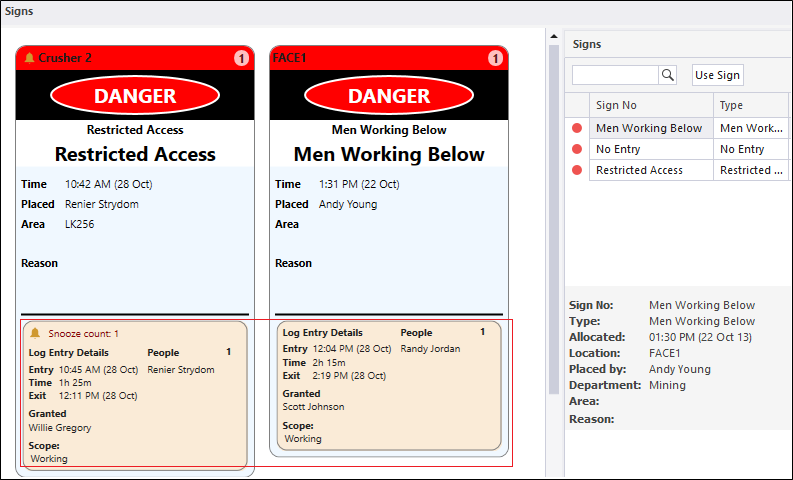The height and width of the screenshot is (480, 793).
Task: Click the Mining department value
Action: tap(668, 385)
